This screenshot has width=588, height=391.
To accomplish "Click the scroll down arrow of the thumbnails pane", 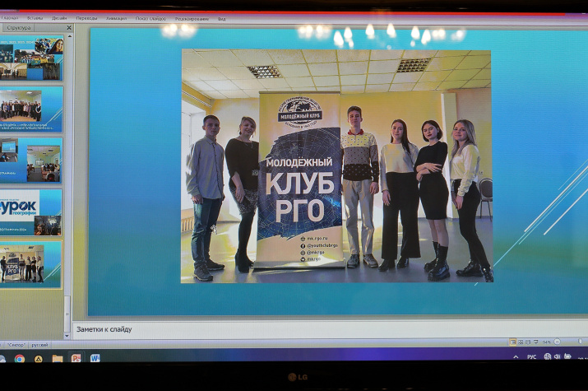I will (x=67, y=336).
